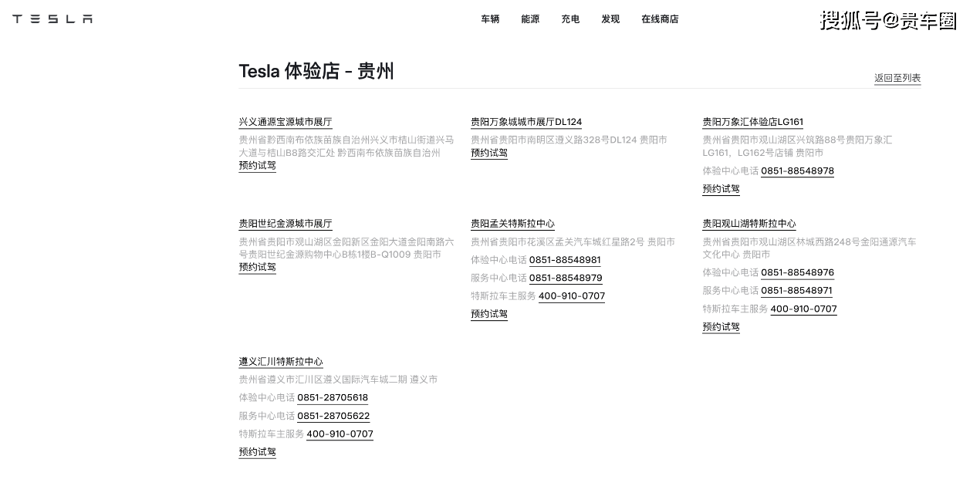
Task: Click 预约试驾 for 贵阳孟关特斯拉中心
Action: (489, 314)
